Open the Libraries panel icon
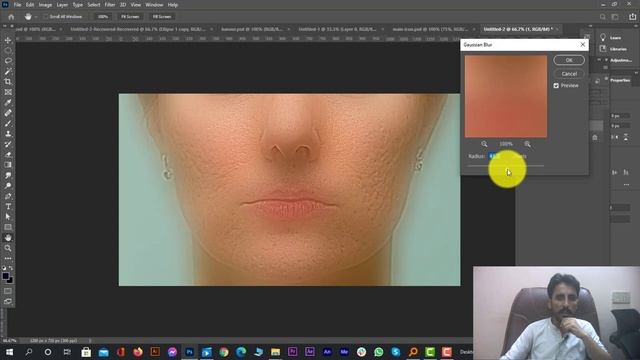This screenshot has width=640, height=360. coord(603,49)
